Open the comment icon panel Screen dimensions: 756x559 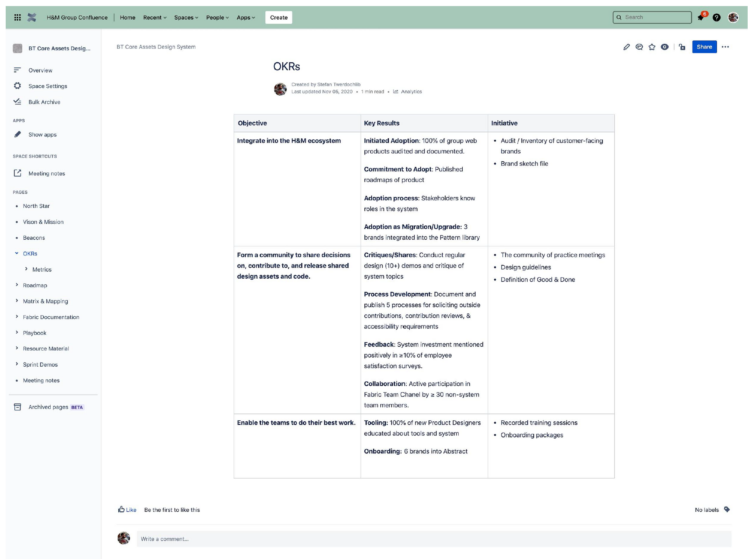click(640, 47)
